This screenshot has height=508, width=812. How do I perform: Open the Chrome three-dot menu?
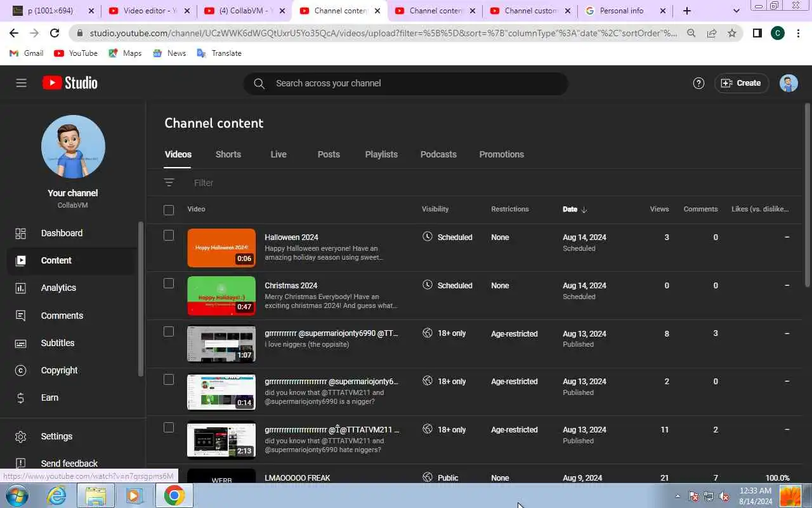click(x=798, y=33)
